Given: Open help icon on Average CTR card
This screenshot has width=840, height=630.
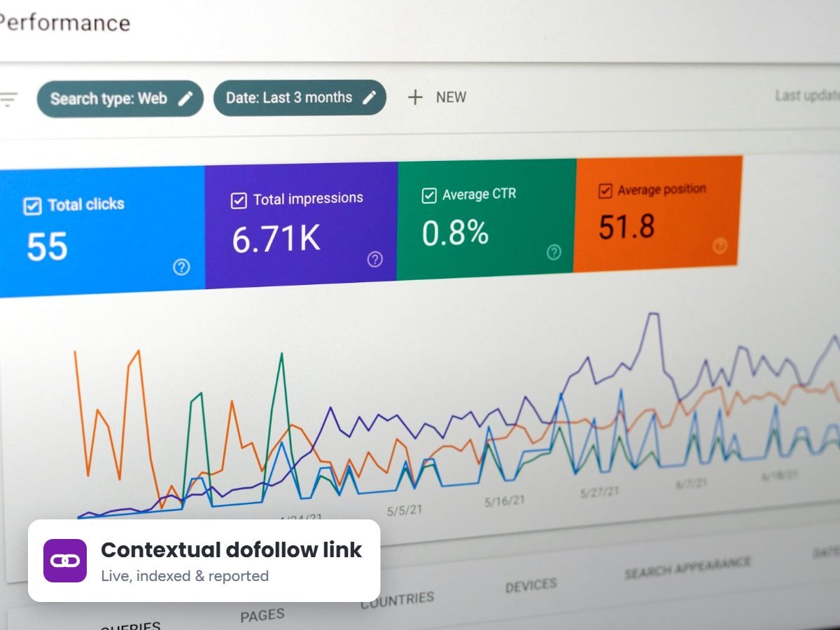Looking at the screenshot, I should 554,253.
